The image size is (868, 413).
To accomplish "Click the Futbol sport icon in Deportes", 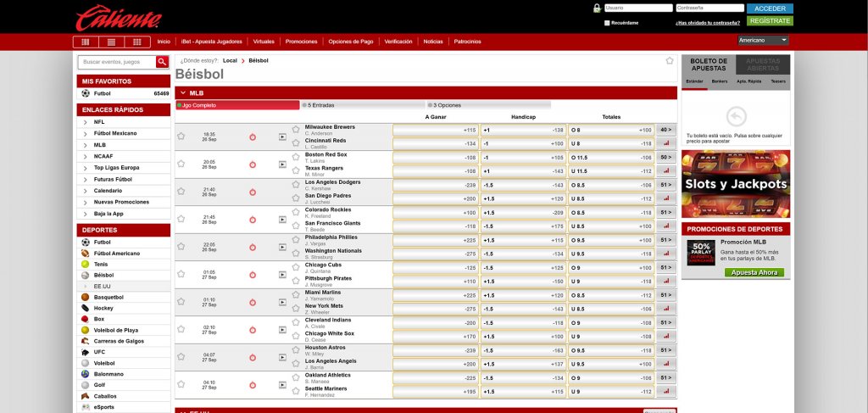I will (86, 242).
